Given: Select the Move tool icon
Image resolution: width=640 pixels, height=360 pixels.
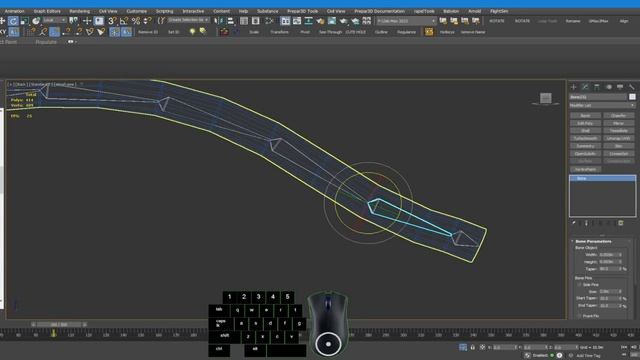Looking at the screenshot, I should (x=2, y=20).
